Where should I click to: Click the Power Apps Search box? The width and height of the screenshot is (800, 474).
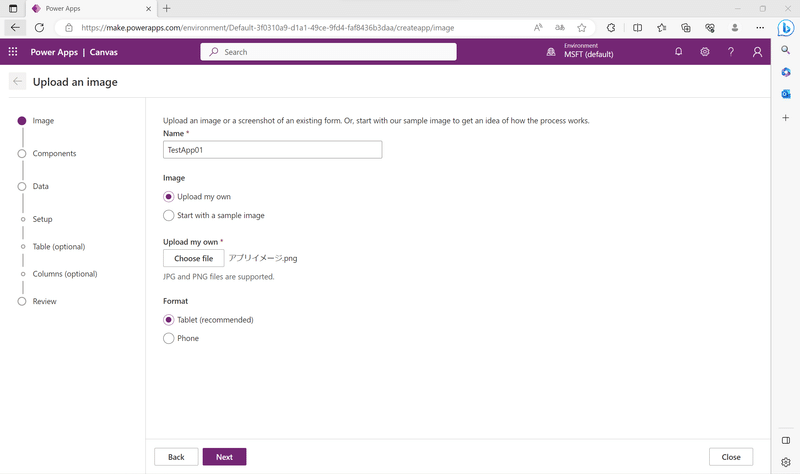(329, 52)
